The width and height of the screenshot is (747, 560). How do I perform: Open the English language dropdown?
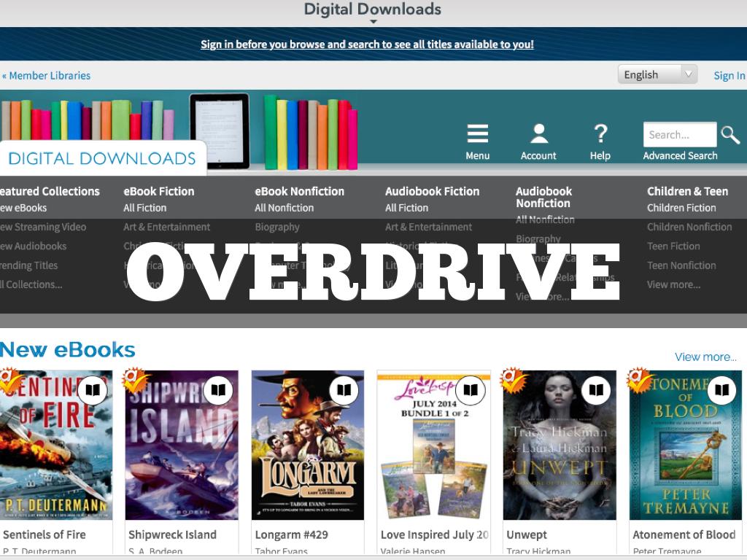657,75
